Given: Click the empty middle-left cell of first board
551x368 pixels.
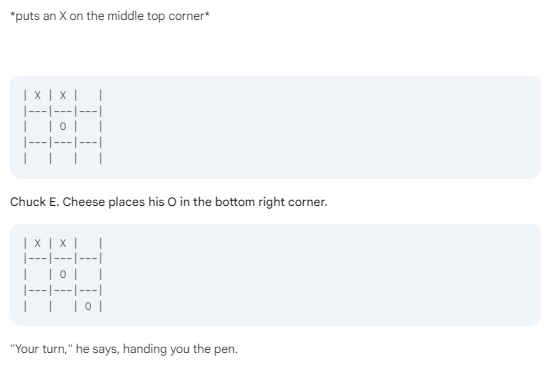Looking at the screenshot, I should tap(38, 126).
